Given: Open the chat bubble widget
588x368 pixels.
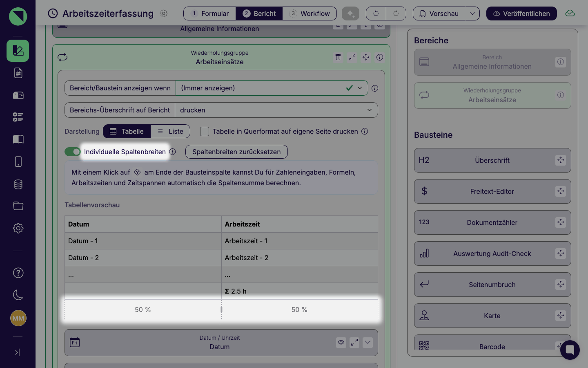Looking at the screenshot, I should click(570, 350).
